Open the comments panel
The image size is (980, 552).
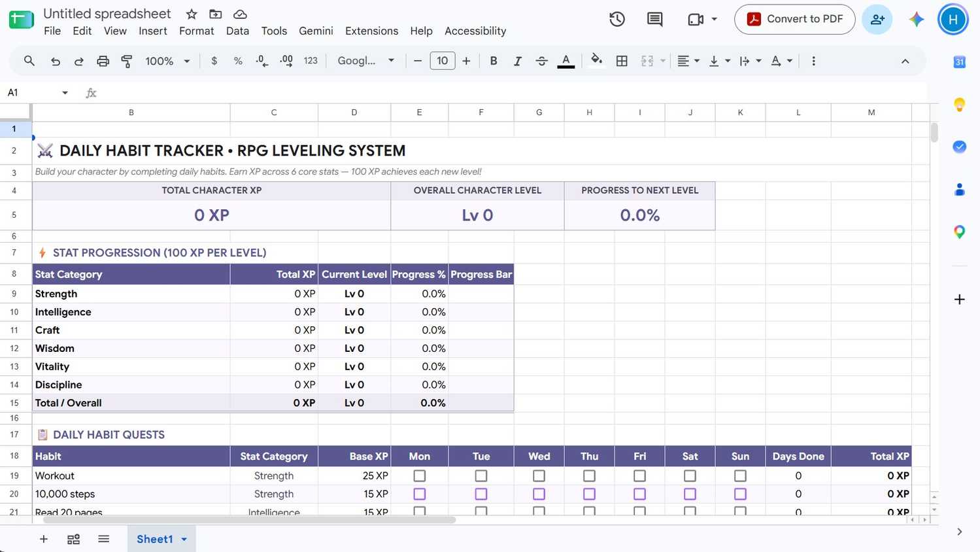click(x=654, y=19)
